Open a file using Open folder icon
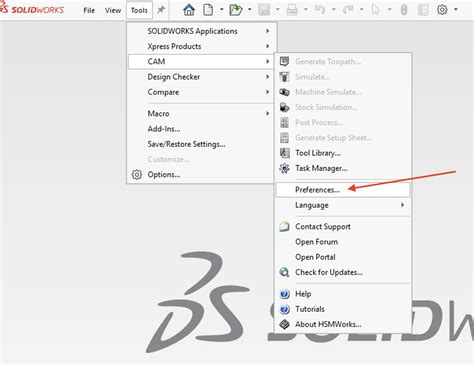Image resolution: width=474 pixels, height=365 pixels. click(x=236, y=10)
